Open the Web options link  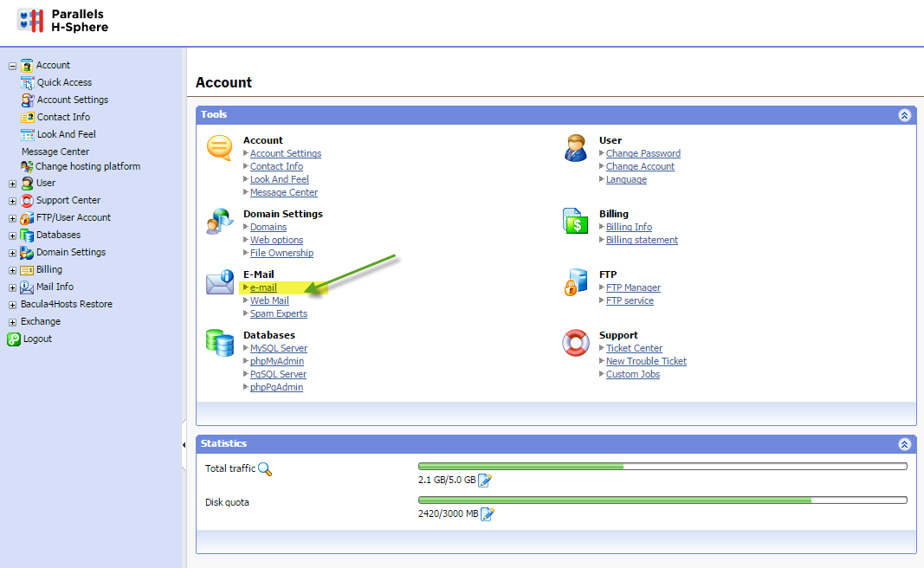(276, 240)
